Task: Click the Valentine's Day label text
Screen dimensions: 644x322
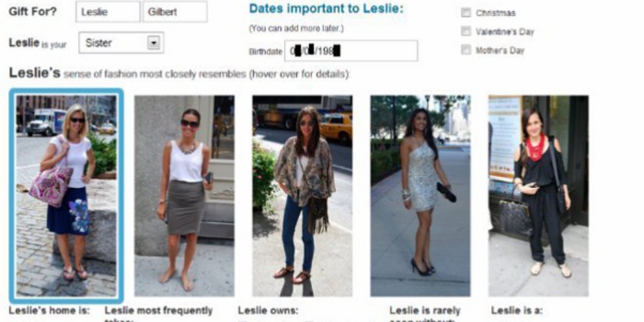Action: pyautogui.click(x=505, y=32)
